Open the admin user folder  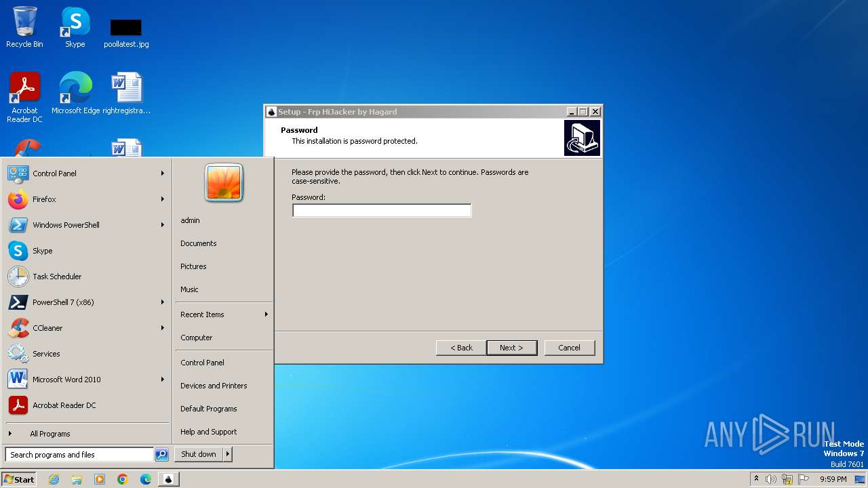pyautogui.click(x=224, y=220)
